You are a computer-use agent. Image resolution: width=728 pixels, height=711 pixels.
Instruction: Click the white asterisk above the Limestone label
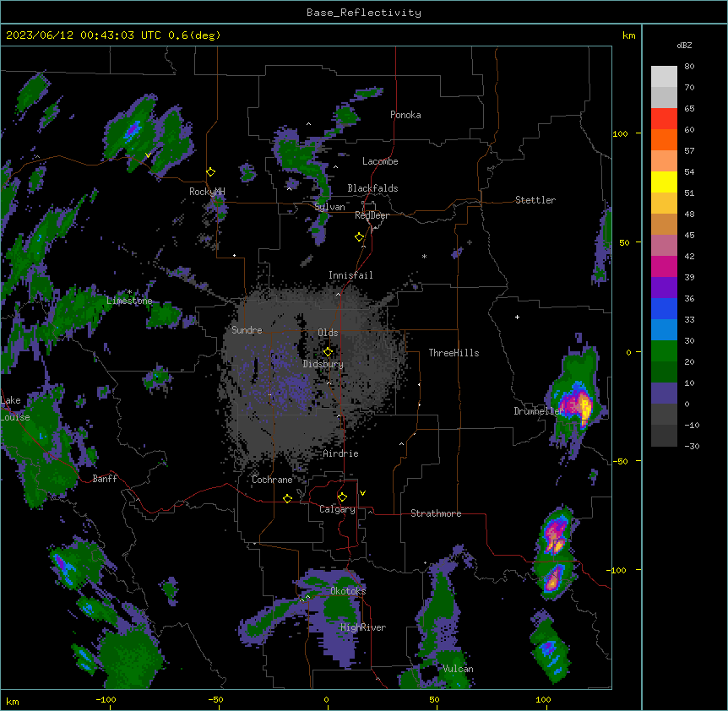click(129, 292)
